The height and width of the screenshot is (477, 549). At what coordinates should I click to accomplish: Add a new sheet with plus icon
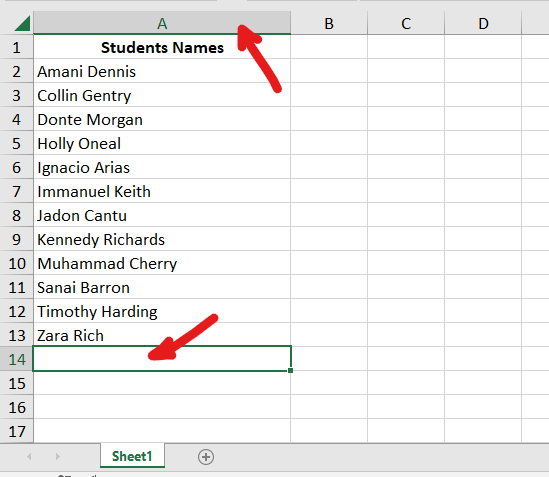click(x=206, y=457)
